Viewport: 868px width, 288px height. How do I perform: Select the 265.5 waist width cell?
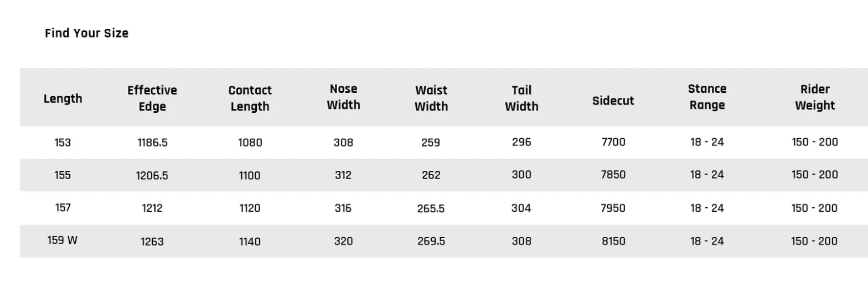click(431, 208)
